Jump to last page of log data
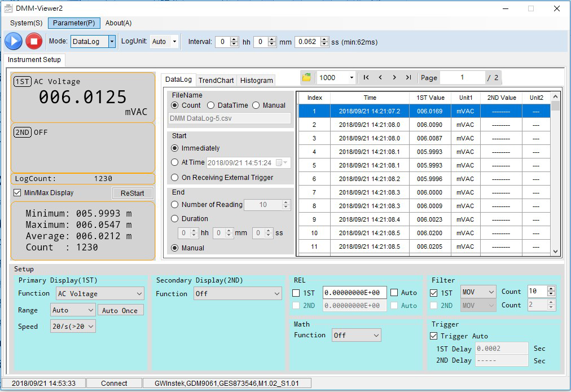The height and width of the screenshot is (392, 571). tap(408, 78)
